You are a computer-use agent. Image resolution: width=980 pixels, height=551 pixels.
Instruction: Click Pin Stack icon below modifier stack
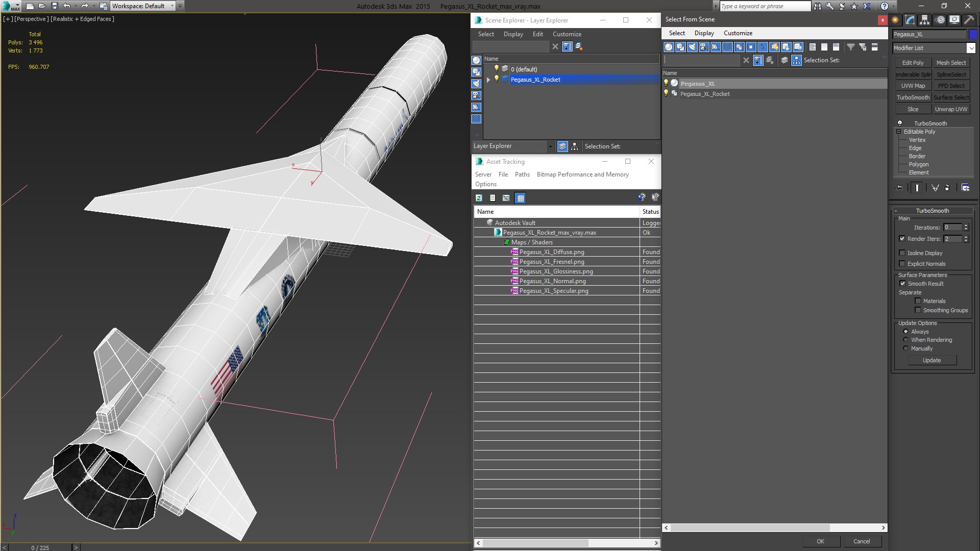(x=899, y=188)
